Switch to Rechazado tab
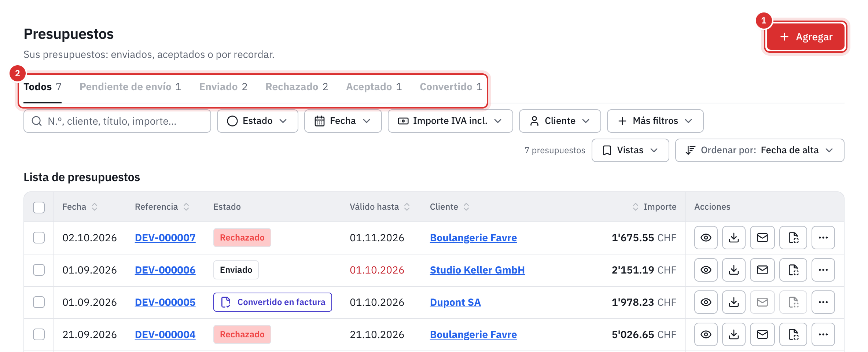 point(297,87)
